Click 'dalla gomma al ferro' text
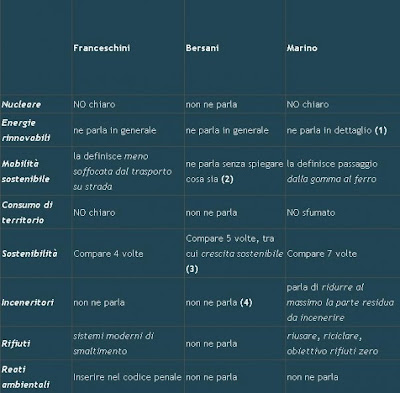 tap(331, 179)
